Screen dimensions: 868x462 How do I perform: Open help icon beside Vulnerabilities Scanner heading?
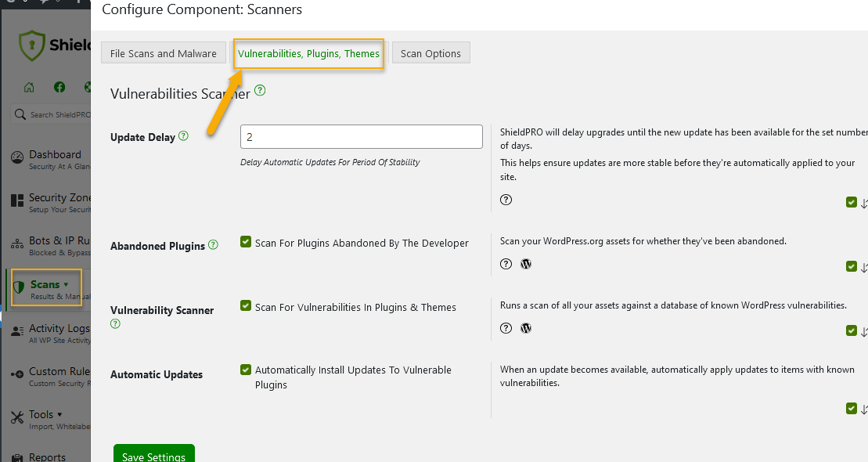tap(260, 90)
